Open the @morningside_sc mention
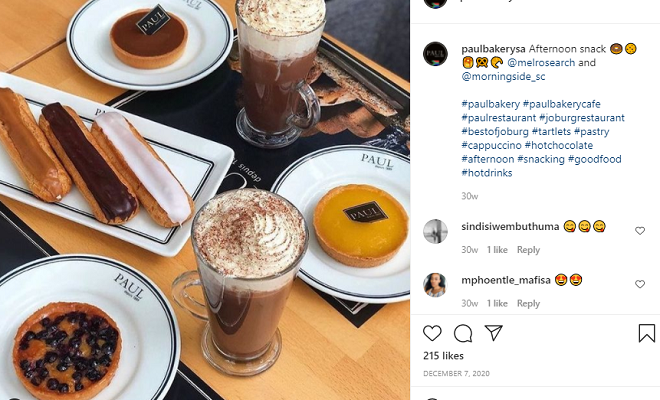Screen dimensions: 660x400 (x=503, y=77)
